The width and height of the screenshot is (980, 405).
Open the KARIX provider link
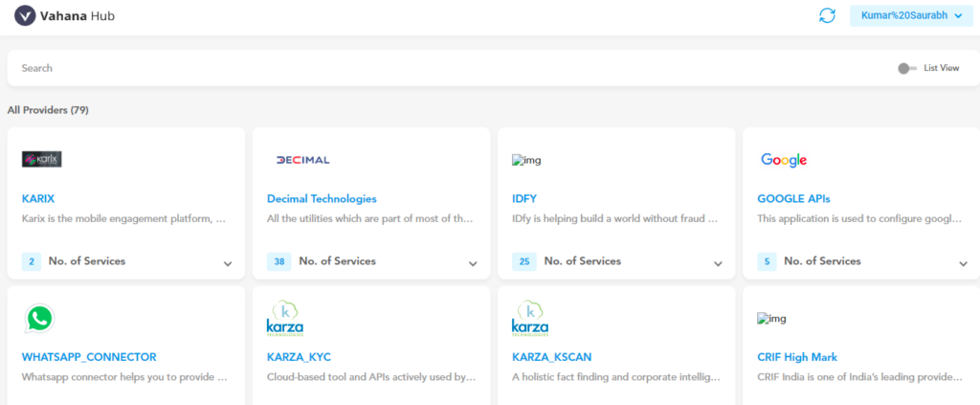(38, 199)
